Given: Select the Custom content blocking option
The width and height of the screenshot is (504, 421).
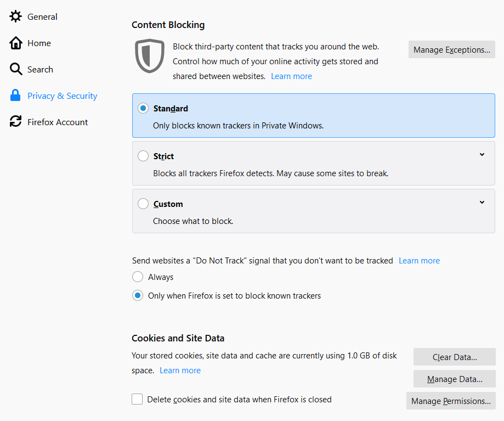Looking at the screenshot, I should pos(143,203).
